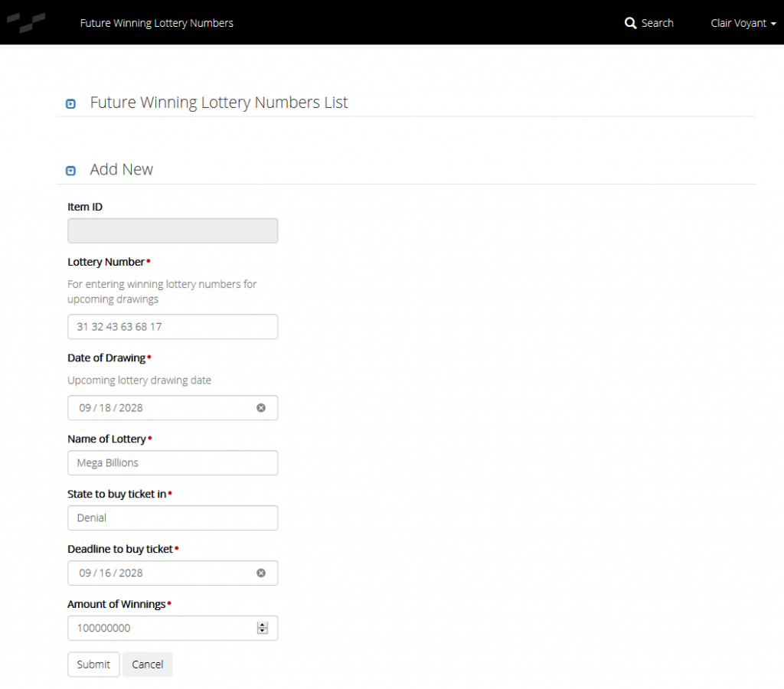Collapse the Add New section

70,171
